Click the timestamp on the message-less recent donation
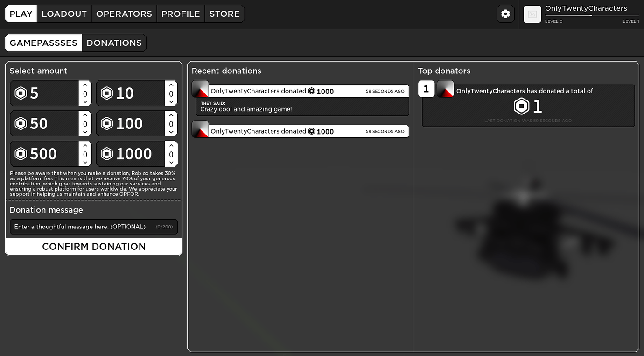This screenshot has height=356, width=644. tap(385, 131)
